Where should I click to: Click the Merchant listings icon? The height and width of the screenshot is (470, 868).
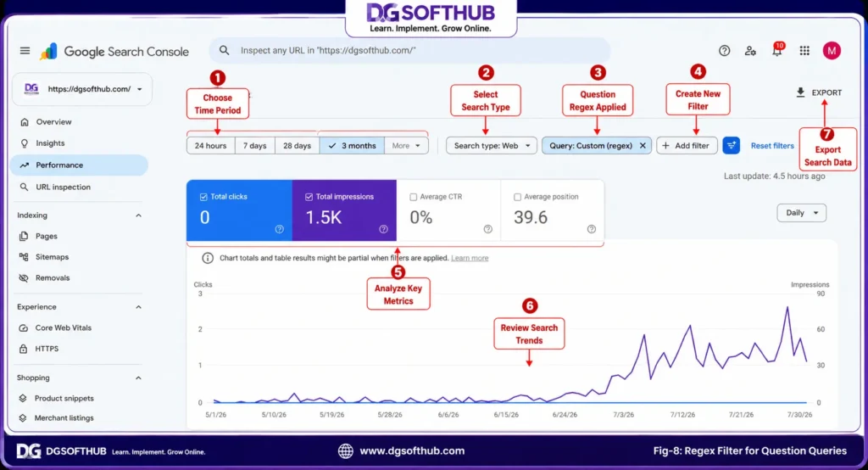(x=23, y=418)
